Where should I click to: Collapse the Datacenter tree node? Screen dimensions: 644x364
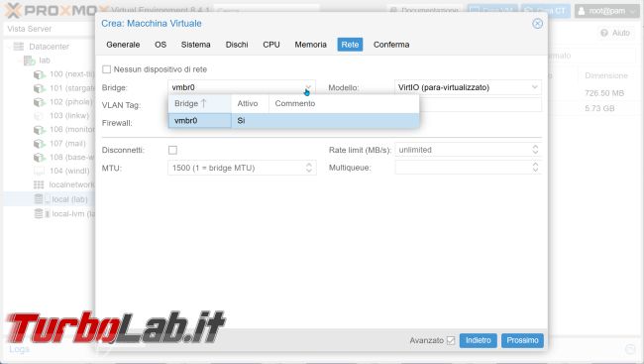[x=9, y=47]
